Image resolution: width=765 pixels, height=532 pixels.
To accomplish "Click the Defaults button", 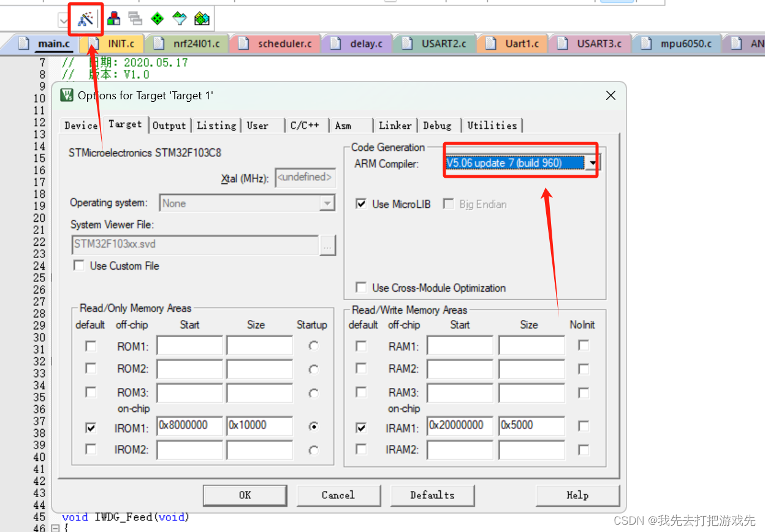I will click(x=432, y=495).
